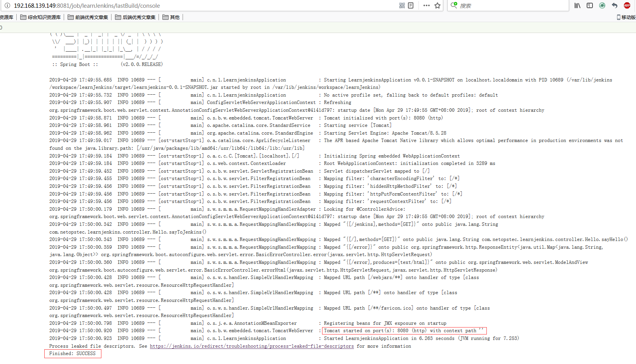Click 'Servlet dispatcherServlet mapped to [/]' text
The image size is (636, 364).
tap(377, 171)
